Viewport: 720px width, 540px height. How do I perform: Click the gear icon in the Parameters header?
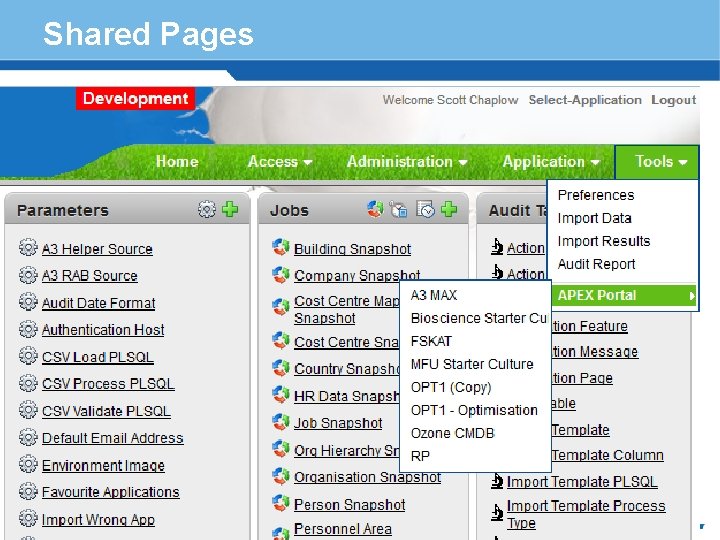tap(207, 209)
